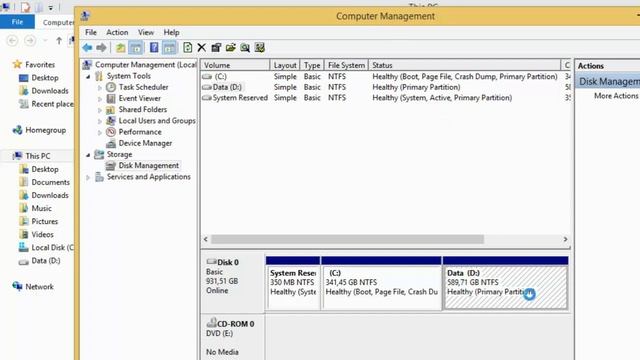640x360 pixels.
Task: Click the Up arrow in Explorer navigation bar
Action: [59, 40]
